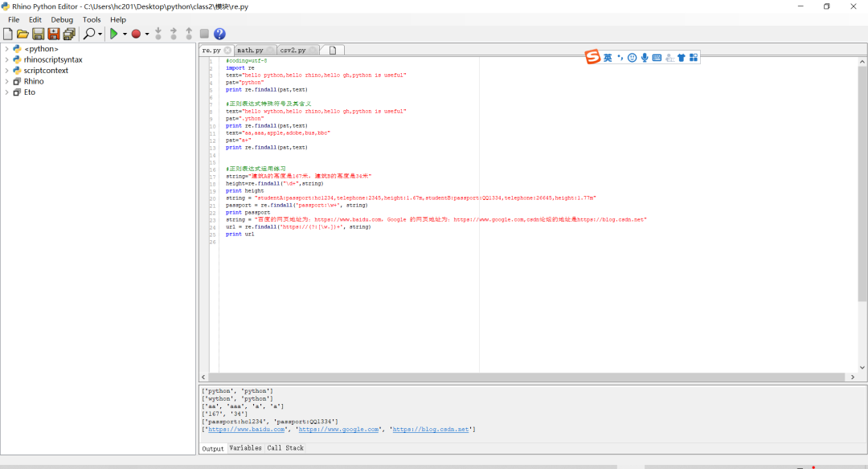The height and width of the screenshot is (469, 868).
Task: Open help via blue question mark
Action: [219, 34]
